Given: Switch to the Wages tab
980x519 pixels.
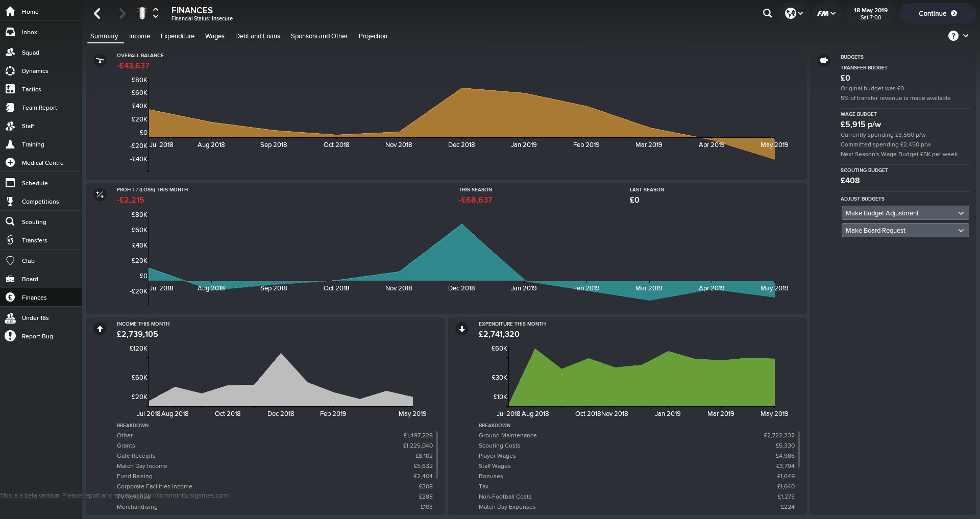Looking at the screenshot, I should point(214,36).
